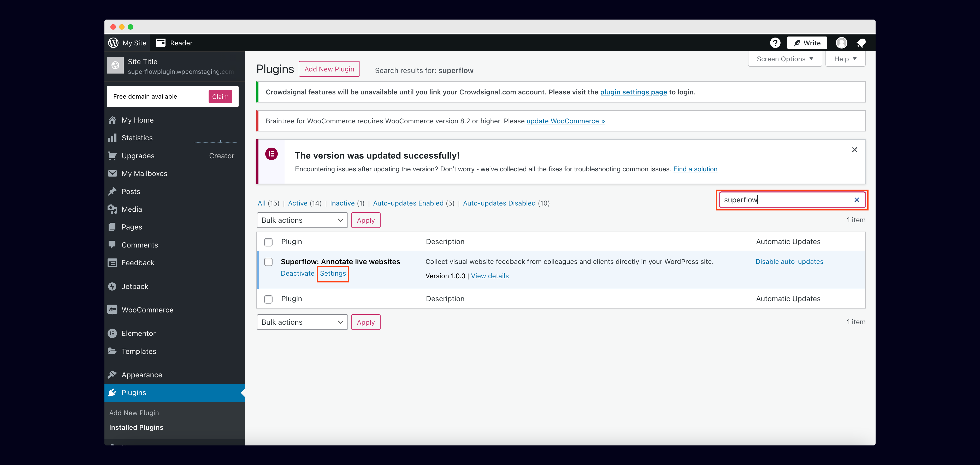Image resolution: width=980 pixels, height=465 pixels.
Task: Toggle the select-all checkbox in table footer
Action: [269, 299]
